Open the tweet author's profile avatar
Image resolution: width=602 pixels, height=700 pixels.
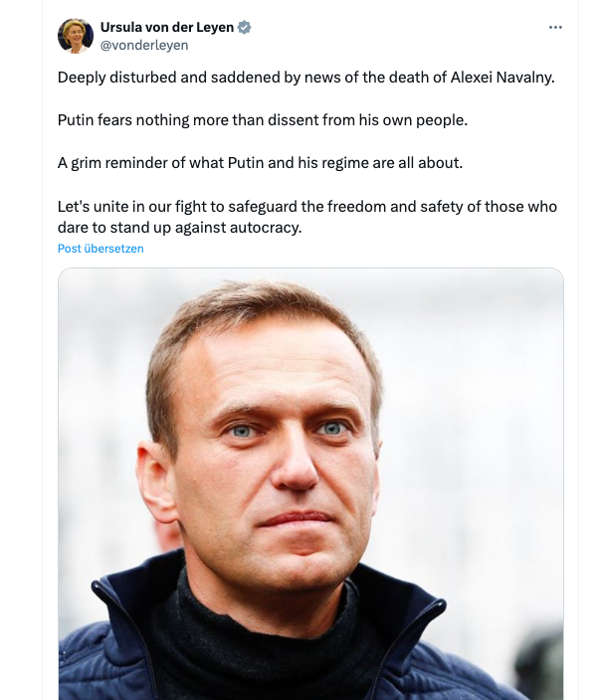click(74, 35)
